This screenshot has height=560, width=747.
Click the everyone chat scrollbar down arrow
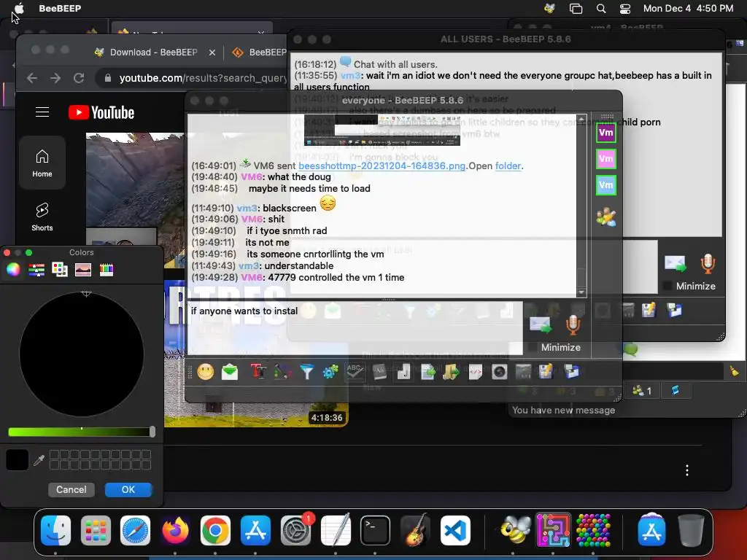click(x=581, y=292)
